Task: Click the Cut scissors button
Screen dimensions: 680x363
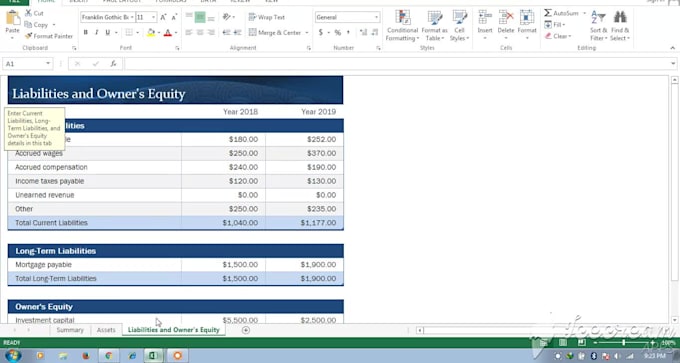Action: [x=34, y=13]
